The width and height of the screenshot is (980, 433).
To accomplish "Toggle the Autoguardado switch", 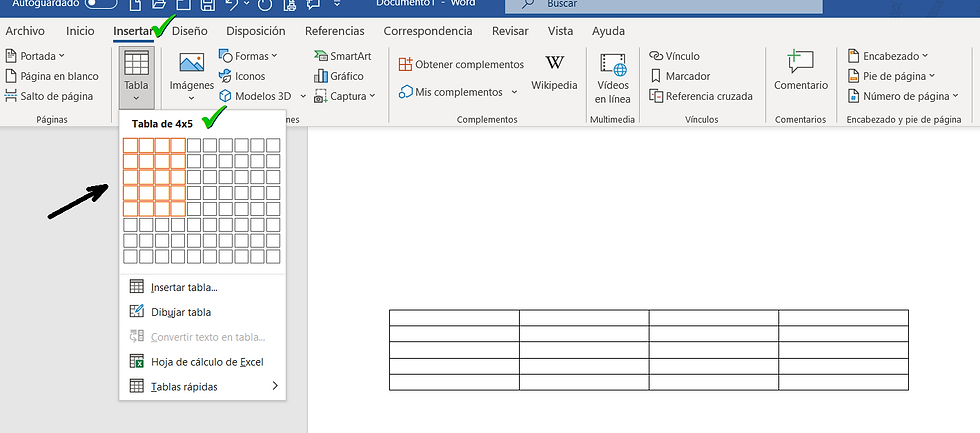I will pos(101,4).
